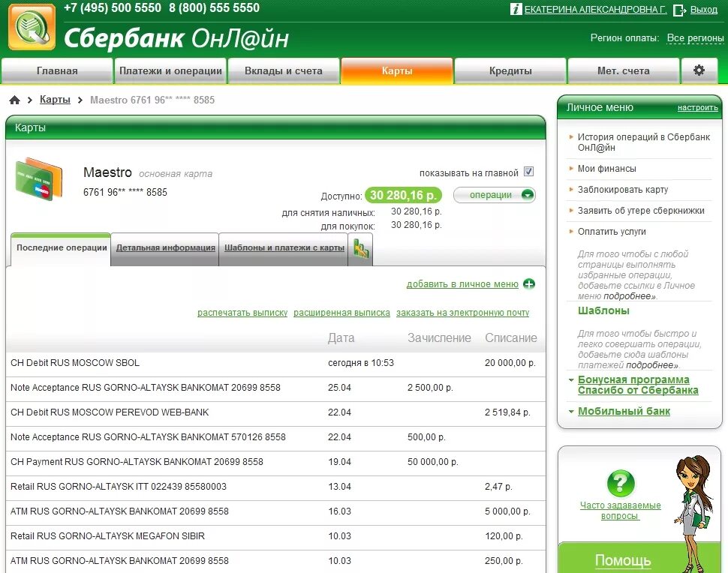Image resolution: width=728 pixels, height=573 pixels.
Task: Click the Карты breadcrumb link
Action: [55, 99]
